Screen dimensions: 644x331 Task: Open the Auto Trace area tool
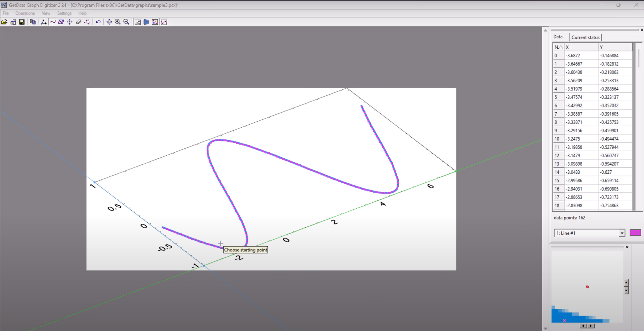(61, 22)
